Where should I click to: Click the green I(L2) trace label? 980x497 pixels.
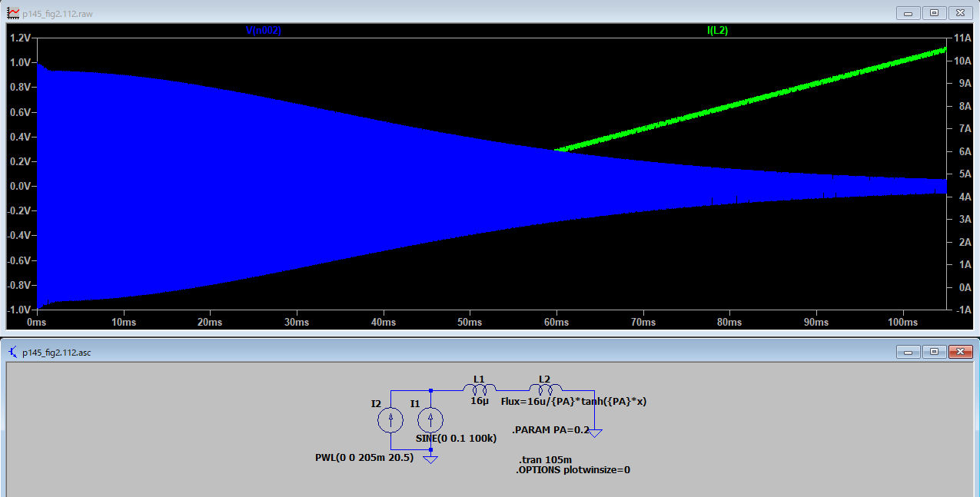pyautogui.click(x=716, y=31)
